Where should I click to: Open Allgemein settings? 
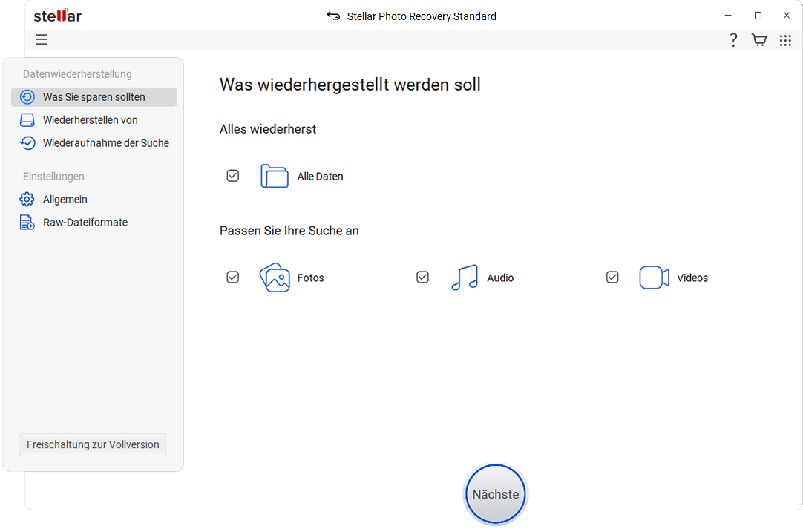(x=65, y=200)
